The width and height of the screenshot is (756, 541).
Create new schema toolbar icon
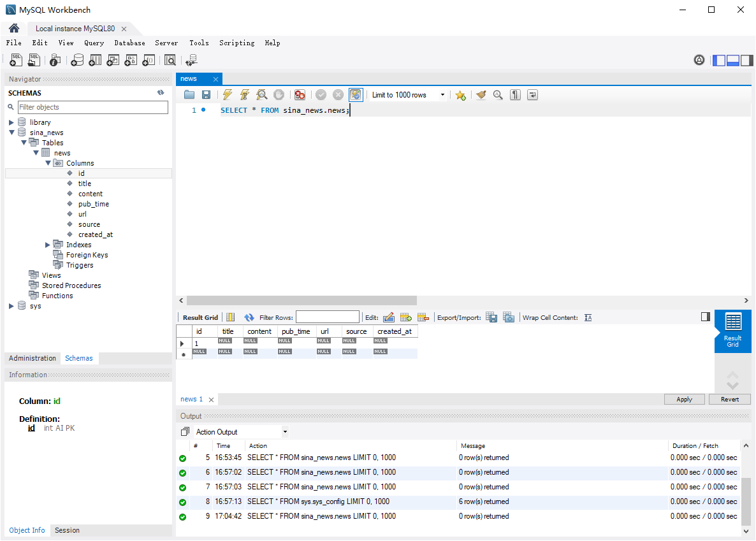point(77,60)
